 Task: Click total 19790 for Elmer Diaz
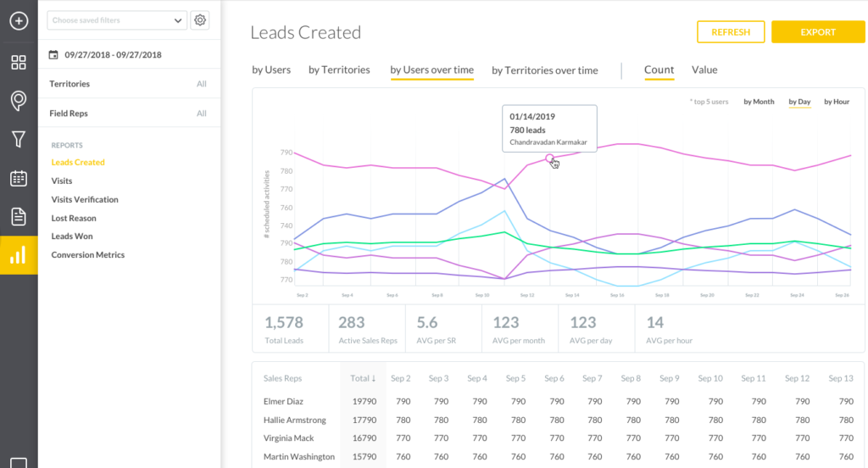(364, 402)
